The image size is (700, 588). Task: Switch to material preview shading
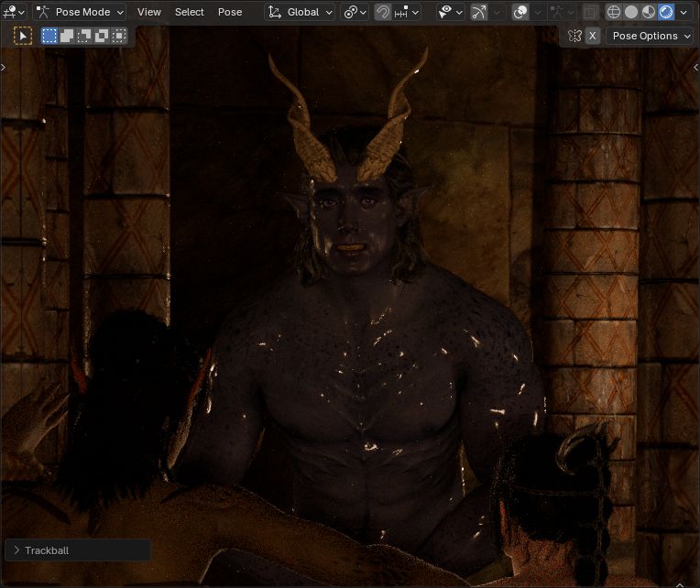(648, 12)
